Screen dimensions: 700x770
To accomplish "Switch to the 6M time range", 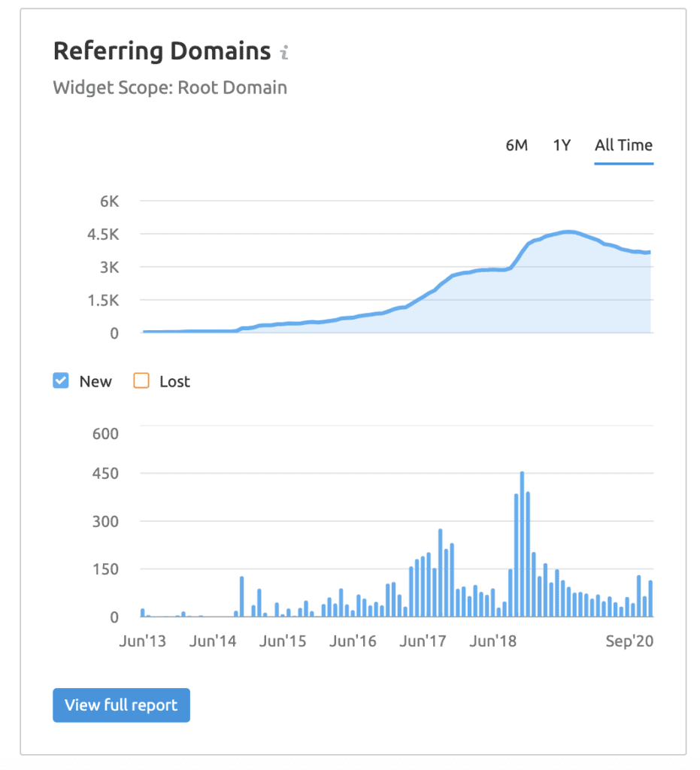I will tap(517, 145).
